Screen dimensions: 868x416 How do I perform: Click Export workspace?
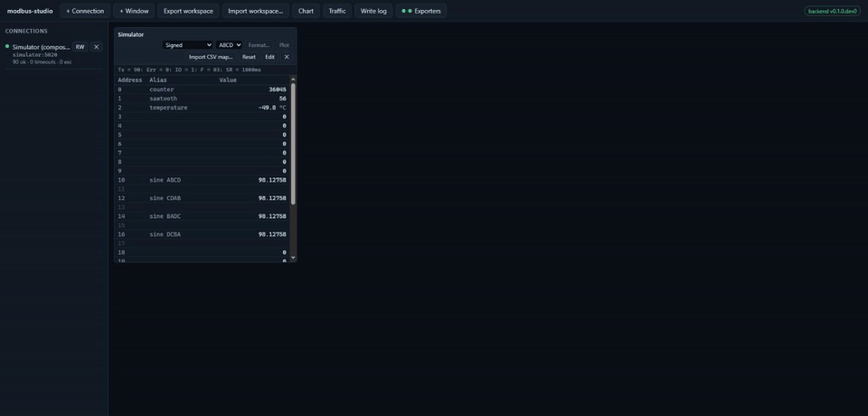(x=188, y=11)
